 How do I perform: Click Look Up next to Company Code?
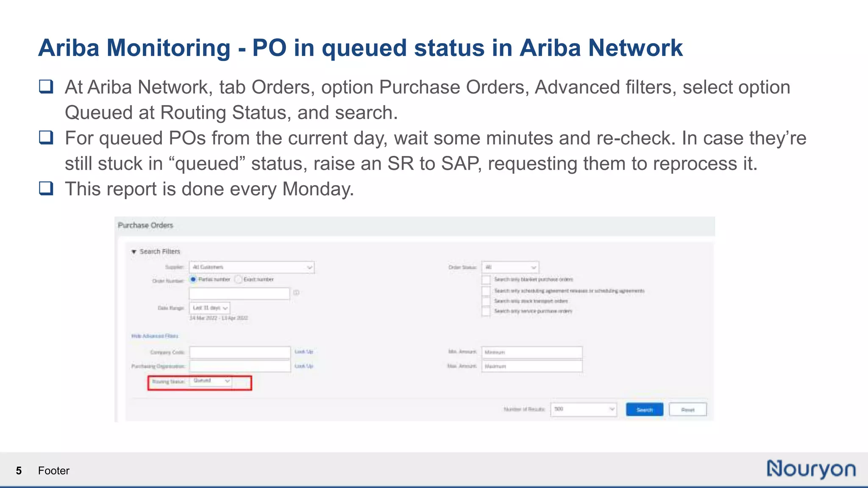303,352
